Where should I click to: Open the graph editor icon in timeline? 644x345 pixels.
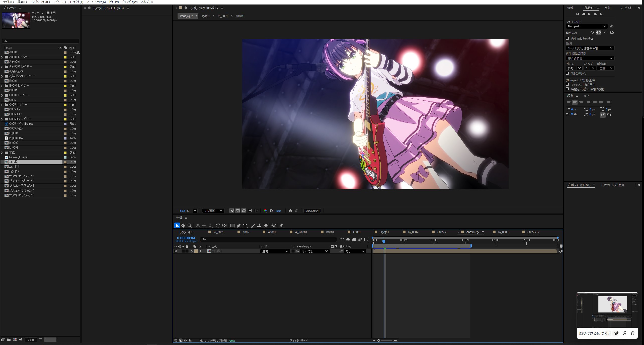pos(366,240)
